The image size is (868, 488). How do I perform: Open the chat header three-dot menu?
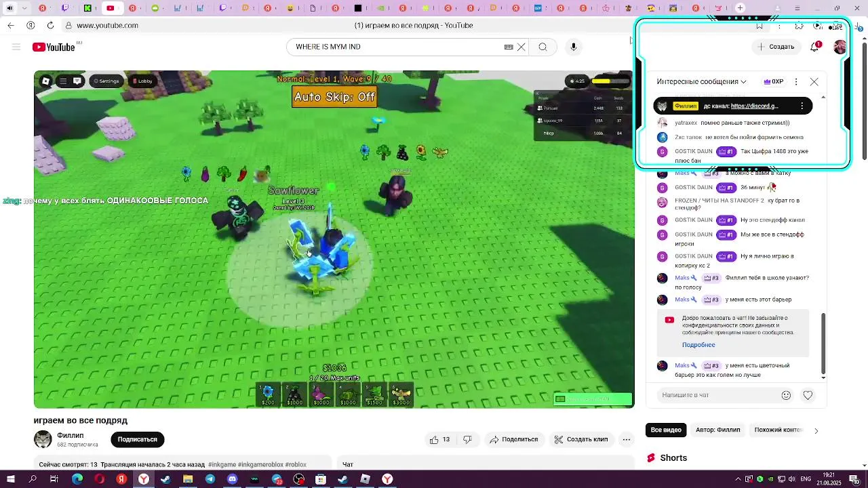796,81
